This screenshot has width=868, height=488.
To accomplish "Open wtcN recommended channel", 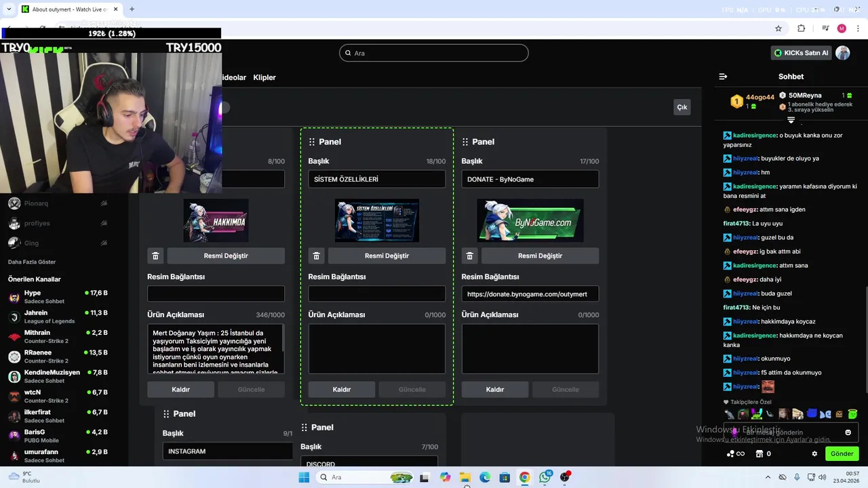I will point(64,396).
